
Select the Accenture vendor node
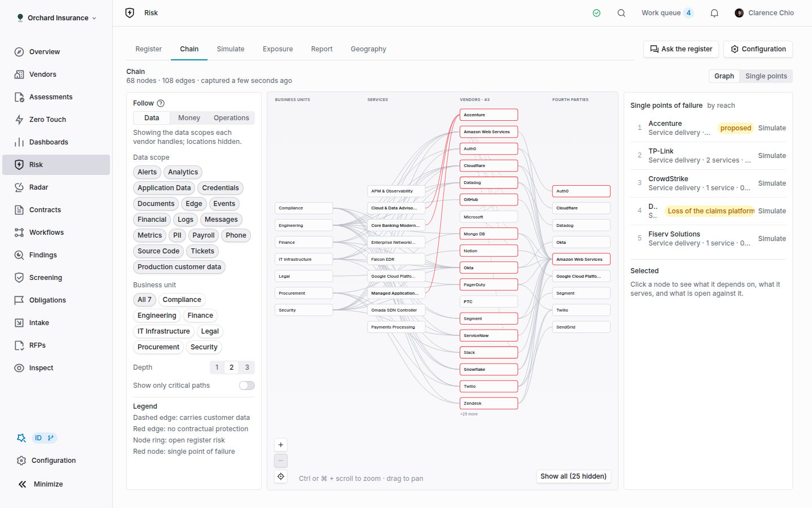pyautogui.click(x=489, y=115)
